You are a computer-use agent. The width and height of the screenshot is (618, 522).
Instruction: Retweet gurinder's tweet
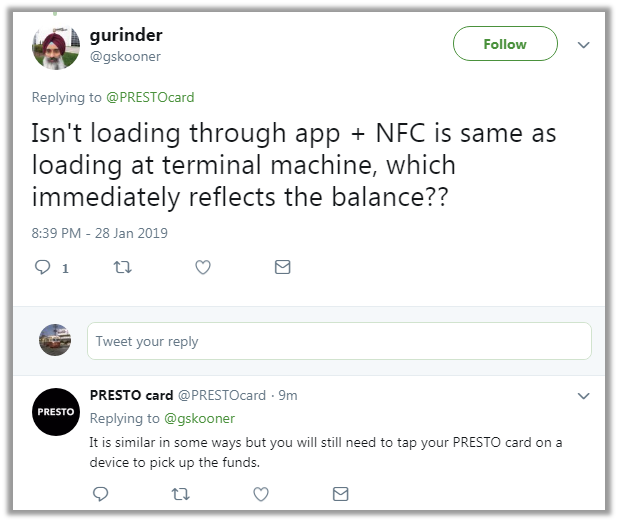pyautogui.click(x=123, y=268)
